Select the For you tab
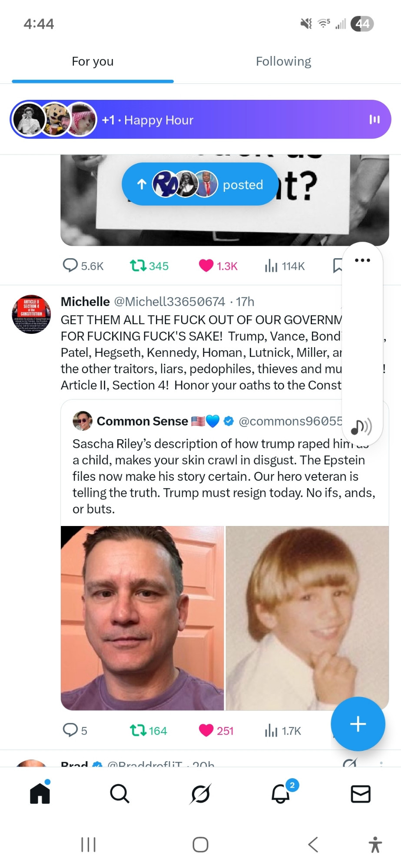The width and height of the screenshot is (401, 868). (x=93, y=62)
